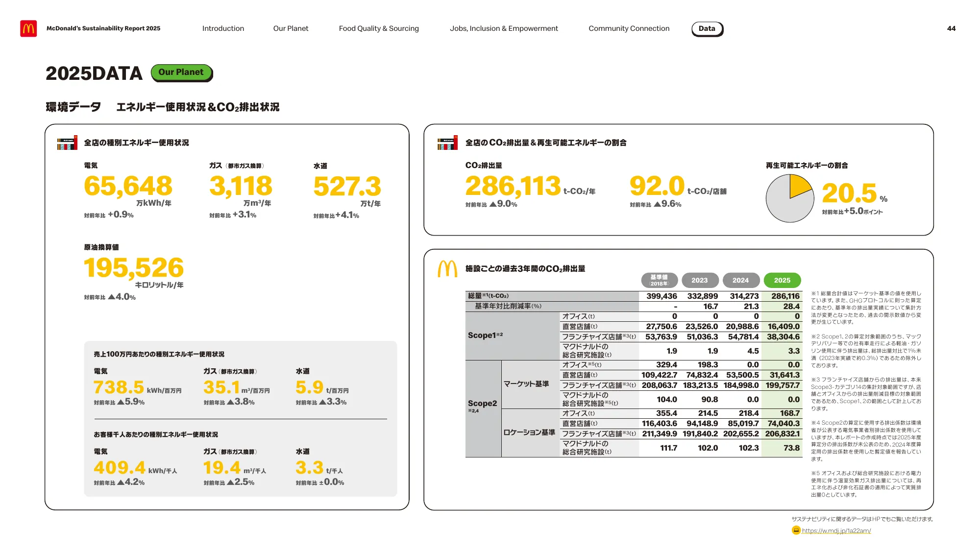Click the CO₂ emissions figure 286,113
The height and width of the screenshot is (551, 980).
click(x=513, y=186)
